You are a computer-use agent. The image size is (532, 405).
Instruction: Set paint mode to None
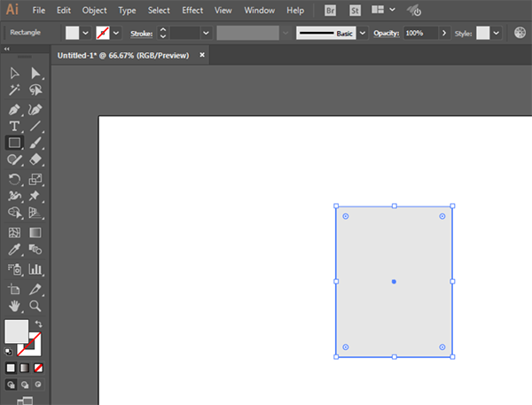click(x=38, y=368)
